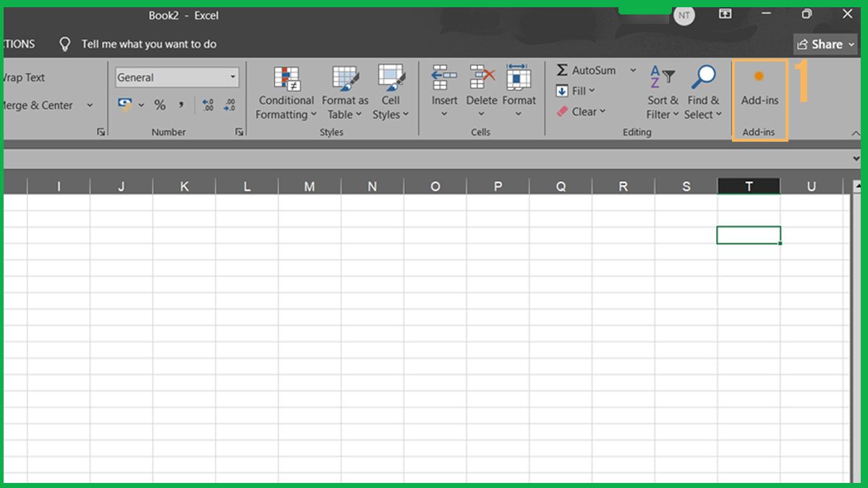This screenshot has width=868, height=488.
Task: Open the Number group dialog launcher
Action: [x=239, y=132]
